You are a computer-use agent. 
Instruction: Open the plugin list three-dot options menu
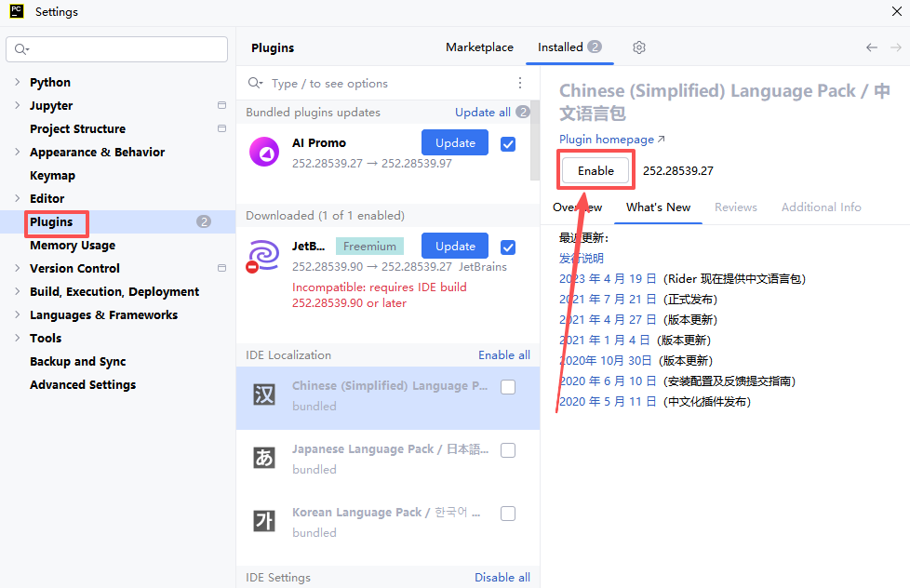pos(520,83)
